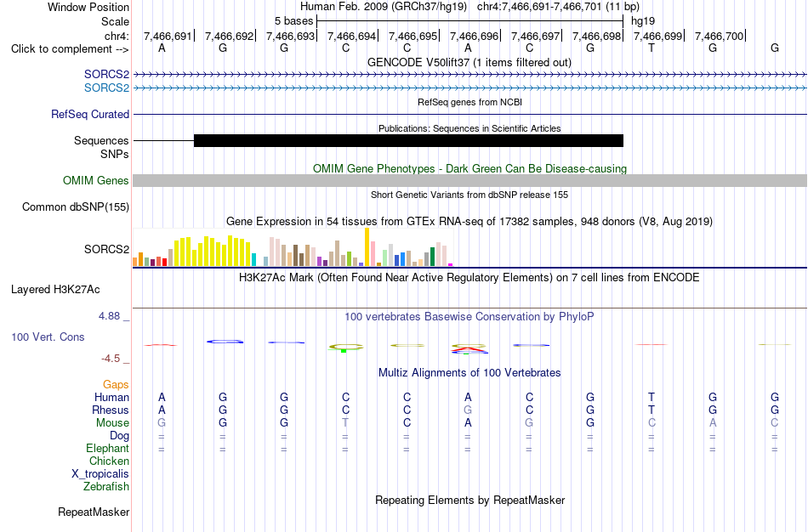Click the SORCS2 label beside the GTEx bar chart

point(106,249)
